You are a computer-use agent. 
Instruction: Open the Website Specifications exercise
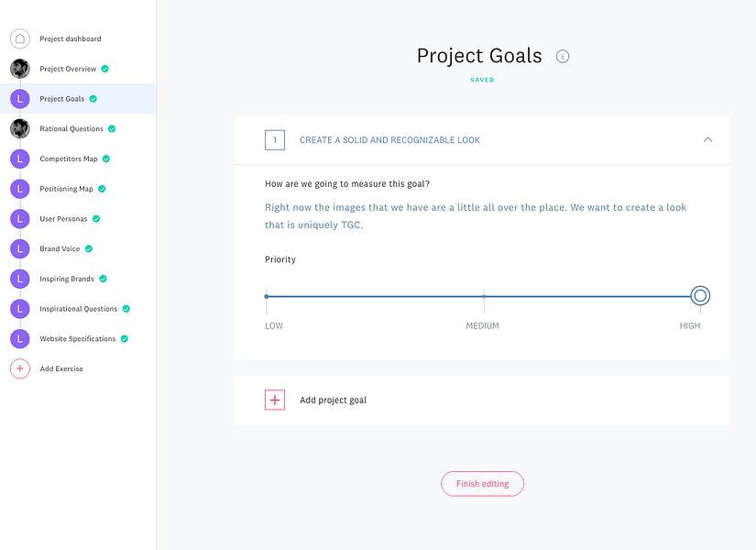[77, 339]
